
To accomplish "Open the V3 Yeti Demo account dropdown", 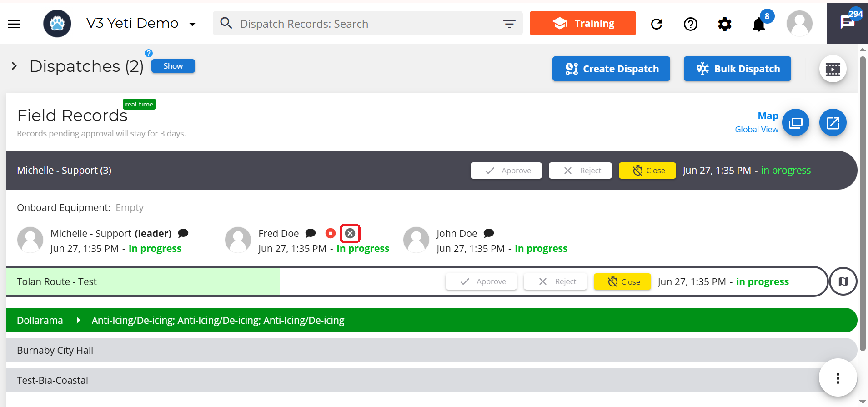I will pyautogui.click(x=141, y=23).
